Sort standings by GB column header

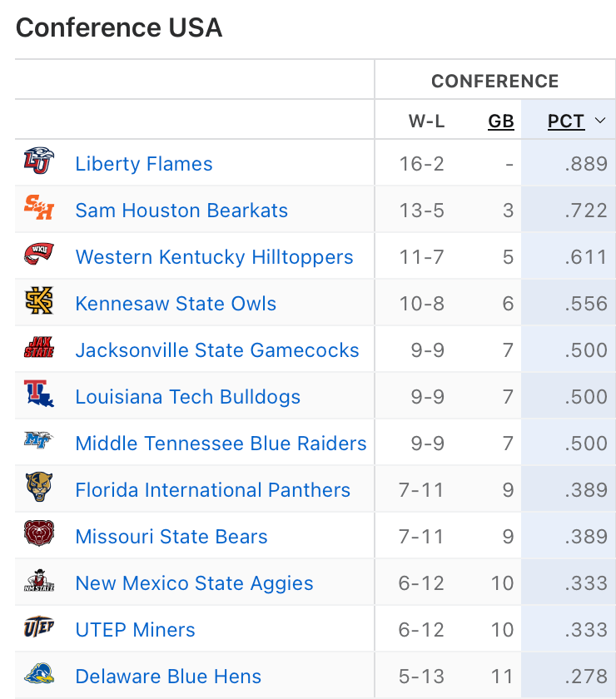tap(500, 121)
